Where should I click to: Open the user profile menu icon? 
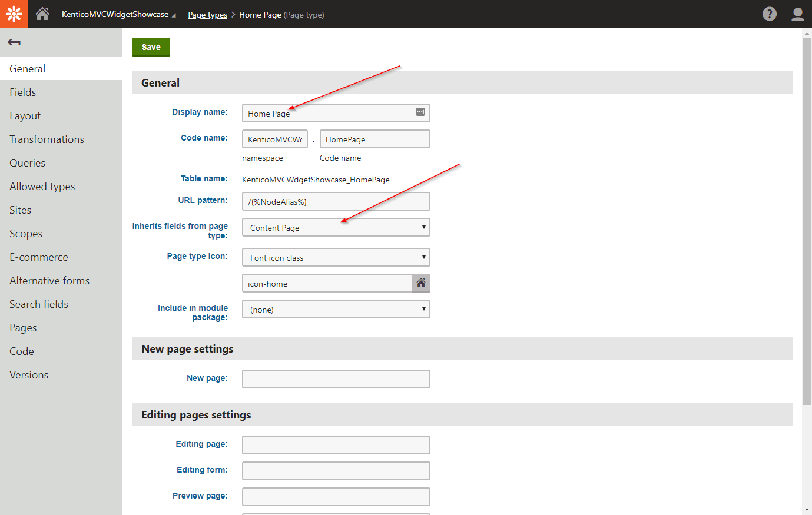pyautogui.click(x=798, y=14)
